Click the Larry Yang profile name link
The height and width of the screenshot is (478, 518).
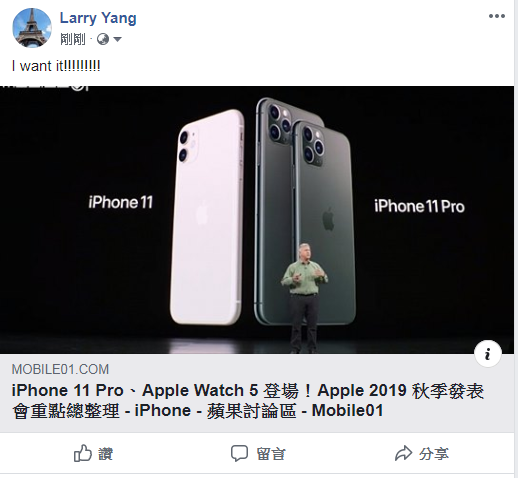pyautogui.click(x=98, y=18)
